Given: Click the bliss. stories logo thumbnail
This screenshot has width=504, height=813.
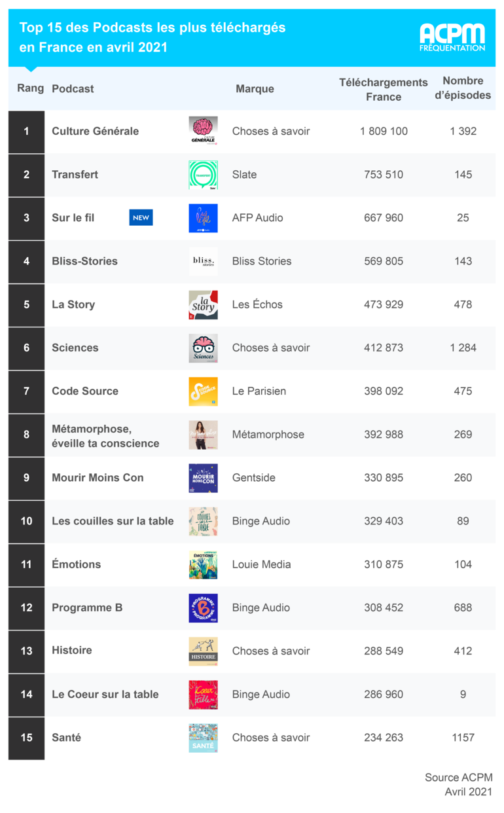Looking at the screenshot, I should (203, 261).
